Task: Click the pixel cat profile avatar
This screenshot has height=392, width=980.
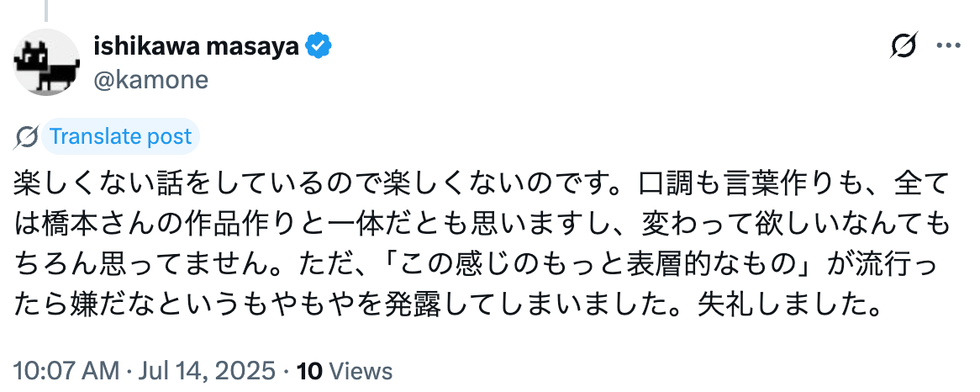Action: pyautogui.click(x=48, y=62)
